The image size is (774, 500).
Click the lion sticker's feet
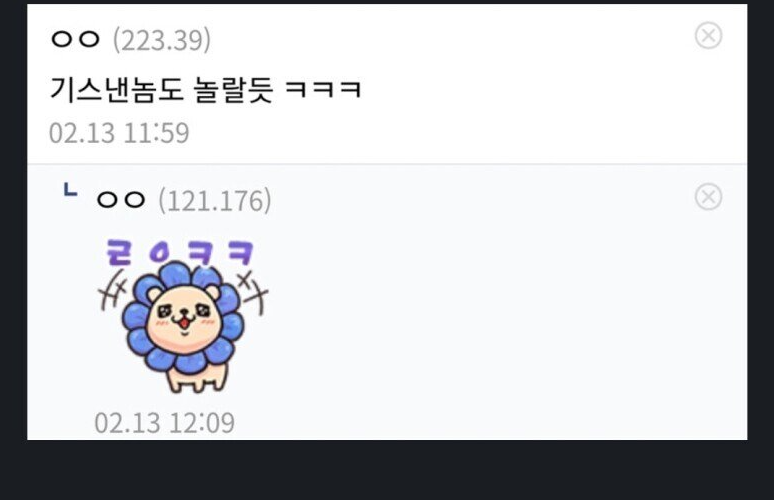pos(197,383)
